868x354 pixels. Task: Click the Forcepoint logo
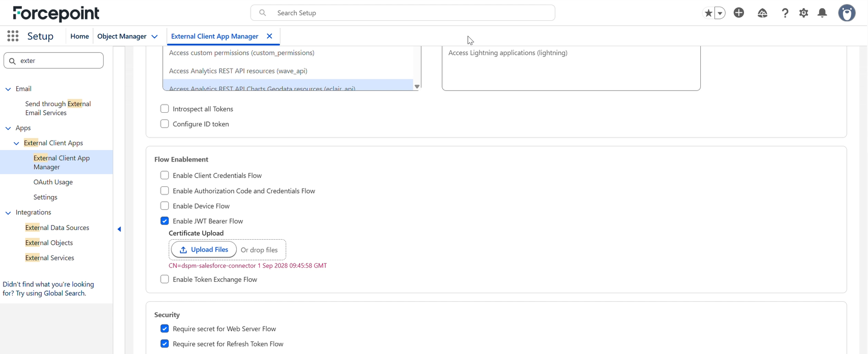coord(56,13)
